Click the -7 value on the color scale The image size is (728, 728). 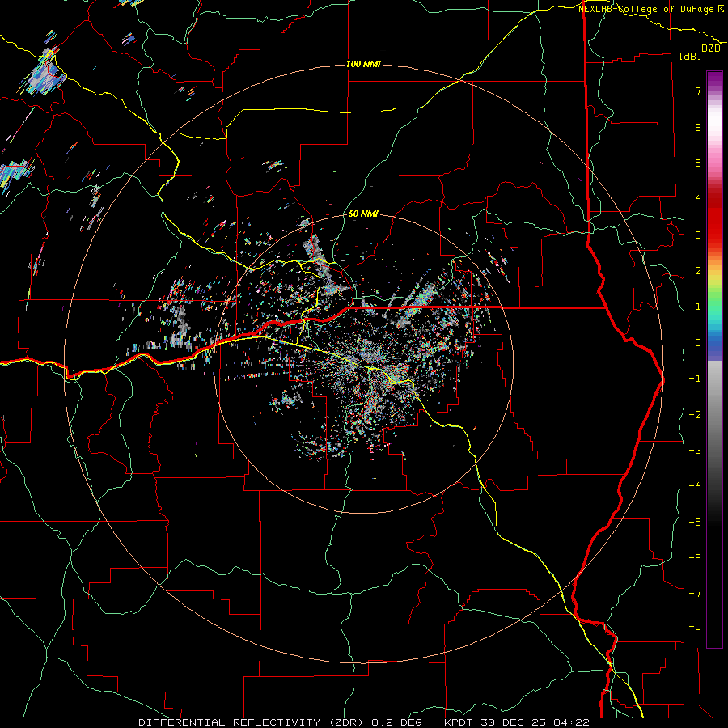click(x=695, y=594)
